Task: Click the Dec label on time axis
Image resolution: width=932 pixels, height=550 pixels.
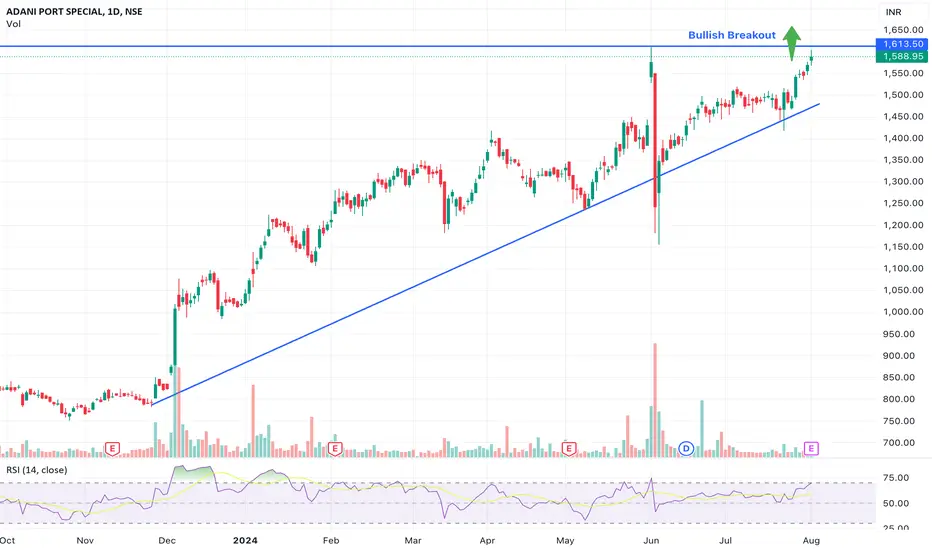Action: pos(167,540)
